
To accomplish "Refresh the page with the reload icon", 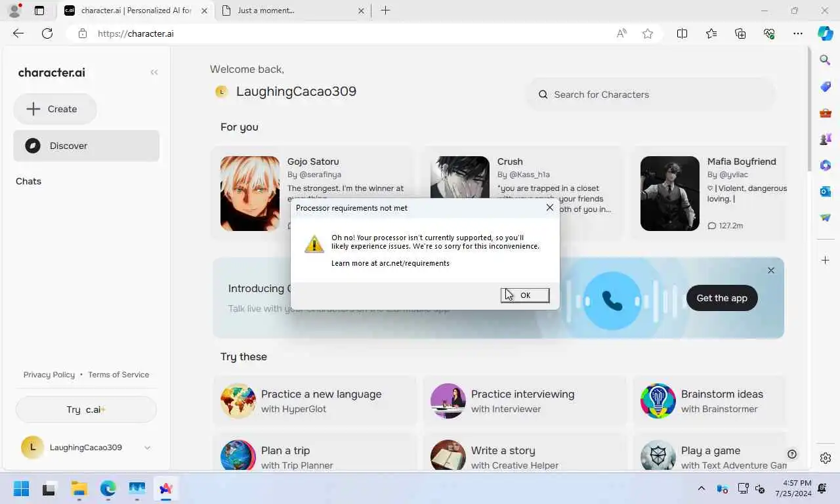I will tap(47, 33).
